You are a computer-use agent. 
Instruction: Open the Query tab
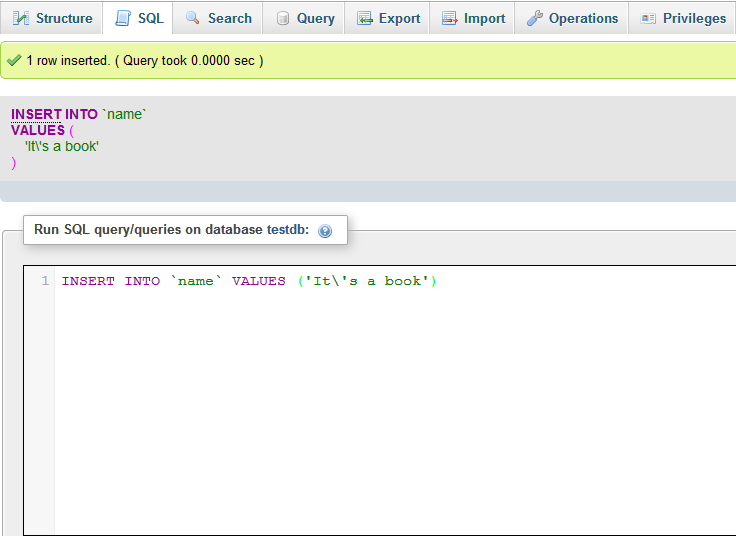coord(303,18)
